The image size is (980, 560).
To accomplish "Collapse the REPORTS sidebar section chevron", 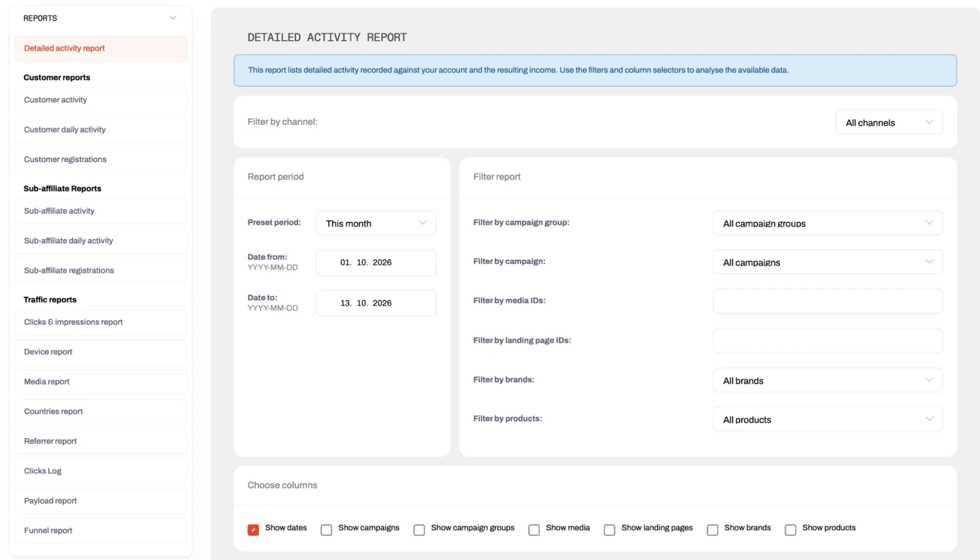I will [173, 18].
